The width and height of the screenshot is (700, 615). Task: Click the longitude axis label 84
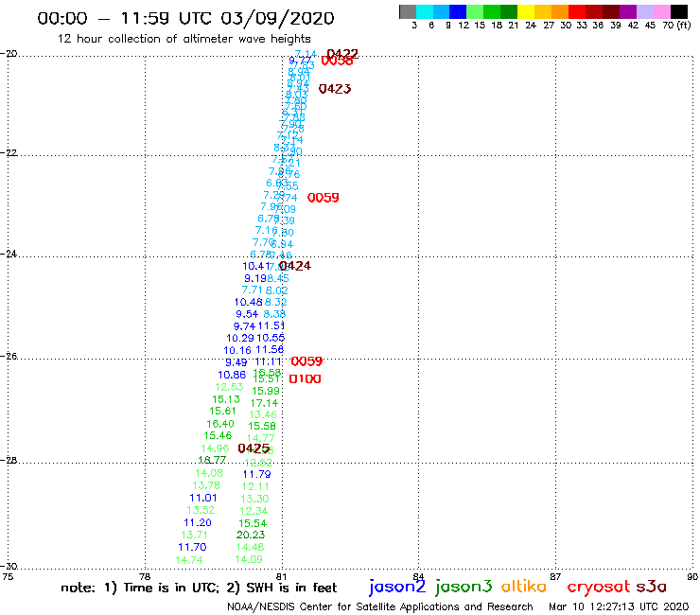click(418, 576)
